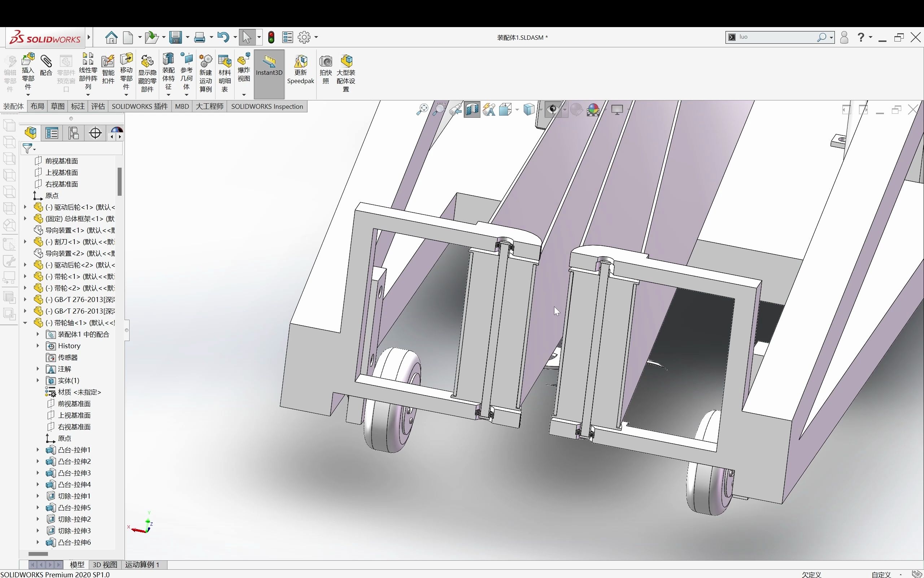This screenshot has width=924, height=578.
Task: Focus the command search field
Action: pos(777,37)
